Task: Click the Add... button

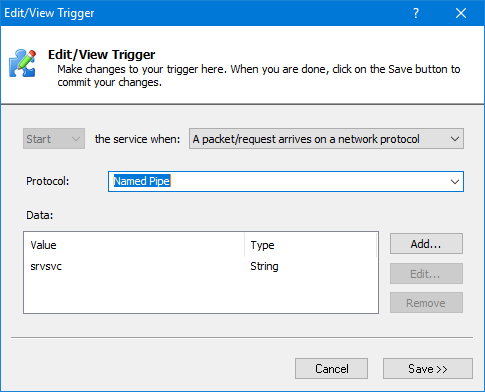Action: point(426,244)
